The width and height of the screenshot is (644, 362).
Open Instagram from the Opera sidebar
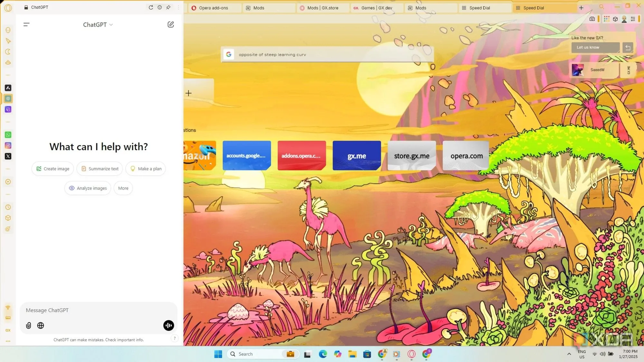coord(8,145)
